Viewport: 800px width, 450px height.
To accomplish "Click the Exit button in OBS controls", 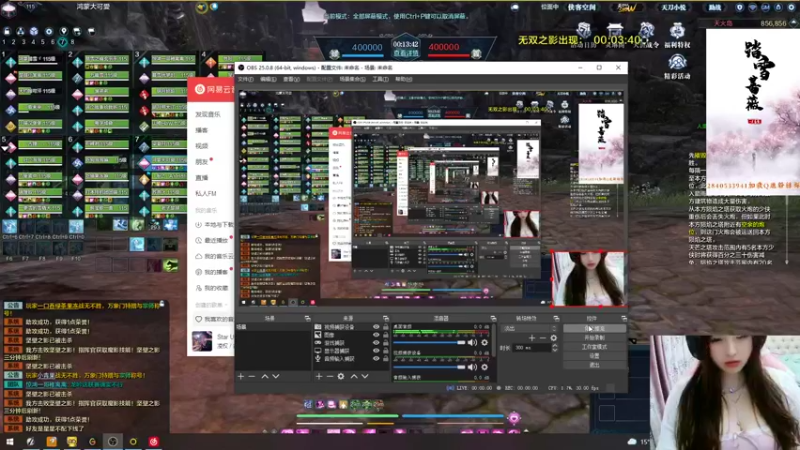I will point(594,365).
